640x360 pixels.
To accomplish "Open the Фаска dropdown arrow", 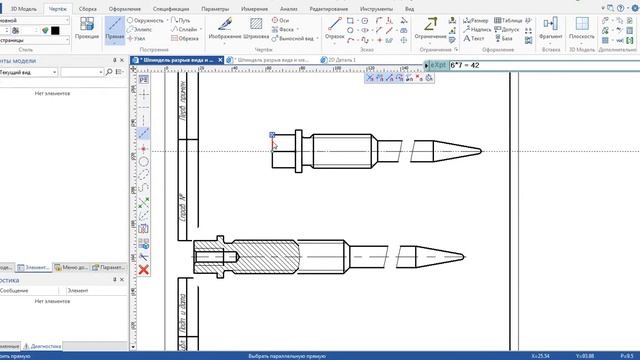I will tap(298, 29).
